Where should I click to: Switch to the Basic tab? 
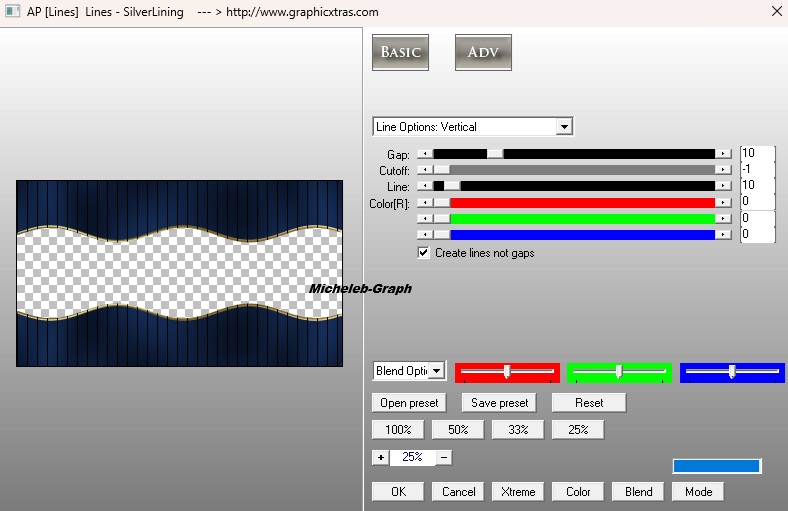point(400,52)
